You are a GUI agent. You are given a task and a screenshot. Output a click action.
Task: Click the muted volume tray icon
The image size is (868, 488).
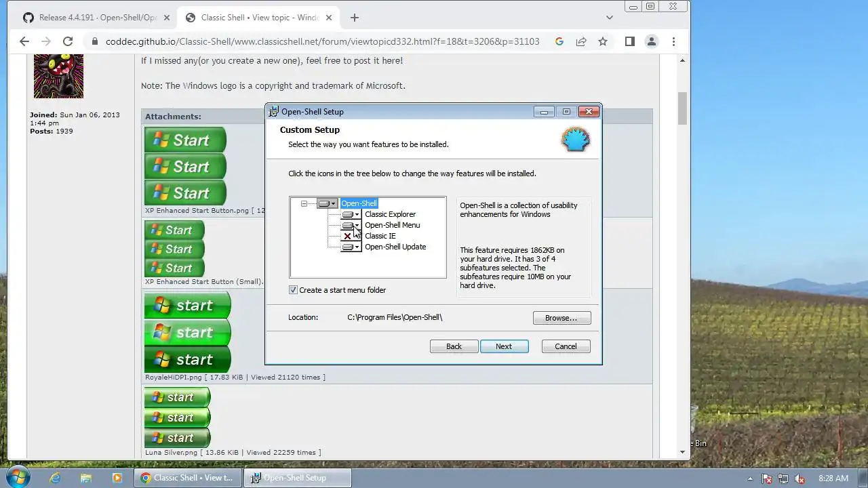coord(800,479)
